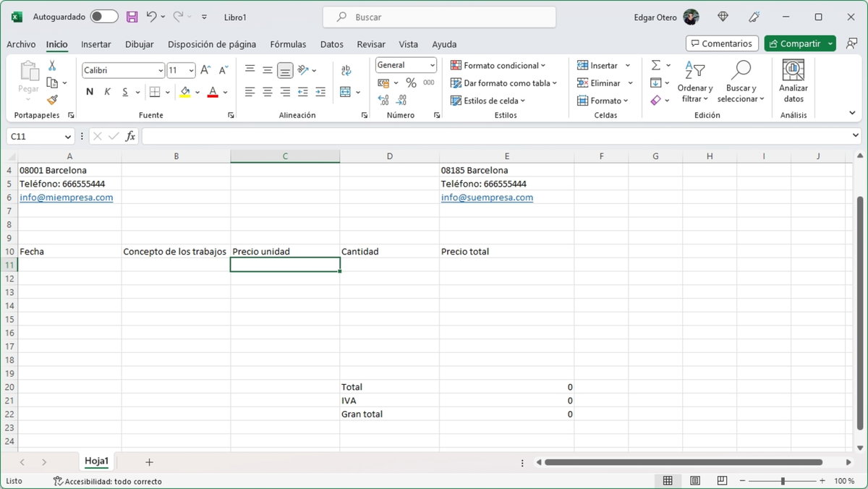This screenshot has height=489, width=868.
Task: Click the Clear eraser icon in Edición
Action: tap(655, 101)
